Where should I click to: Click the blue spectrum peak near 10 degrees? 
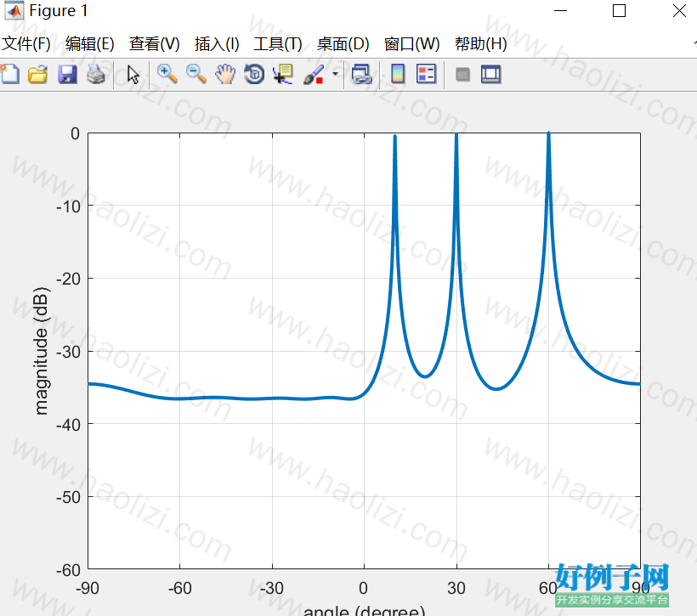coord(394,138)
